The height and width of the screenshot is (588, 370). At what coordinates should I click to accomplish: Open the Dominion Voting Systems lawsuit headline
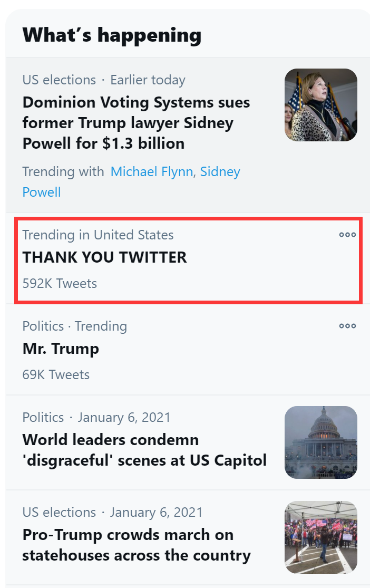pos(136,122)
